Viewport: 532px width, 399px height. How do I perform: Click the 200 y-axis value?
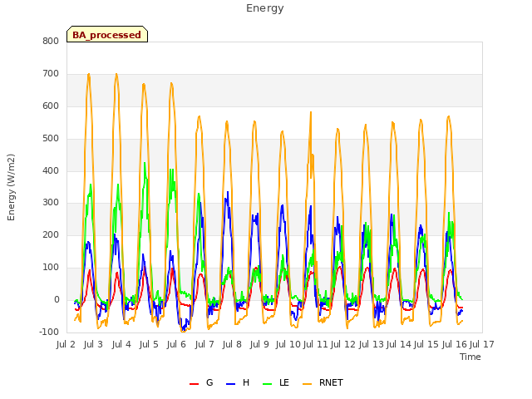tap(51, 235)
